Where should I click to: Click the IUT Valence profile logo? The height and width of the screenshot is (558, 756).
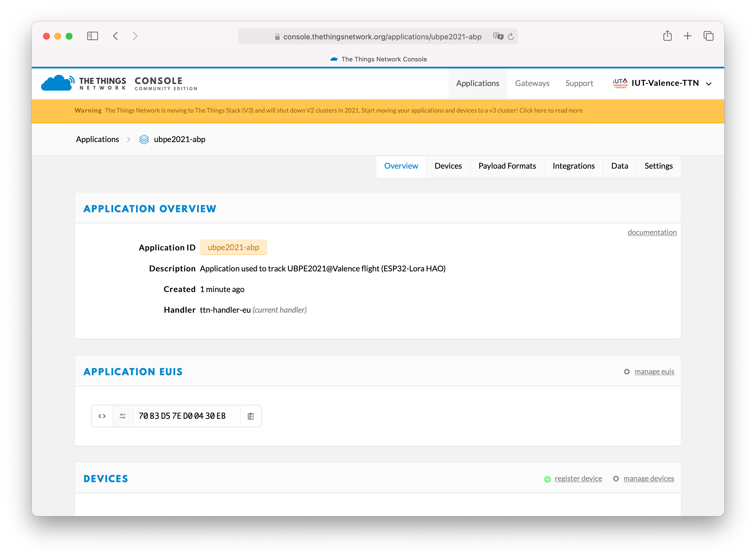(x=620, y=83)
